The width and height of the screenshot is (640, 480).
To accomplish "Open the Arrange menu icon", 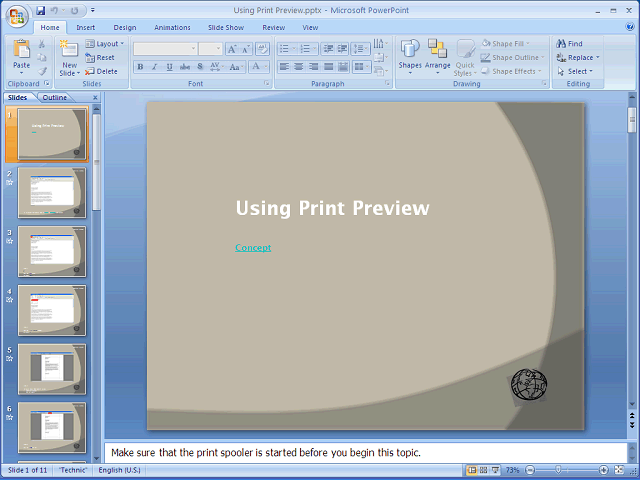I will [x=437, y=56].
